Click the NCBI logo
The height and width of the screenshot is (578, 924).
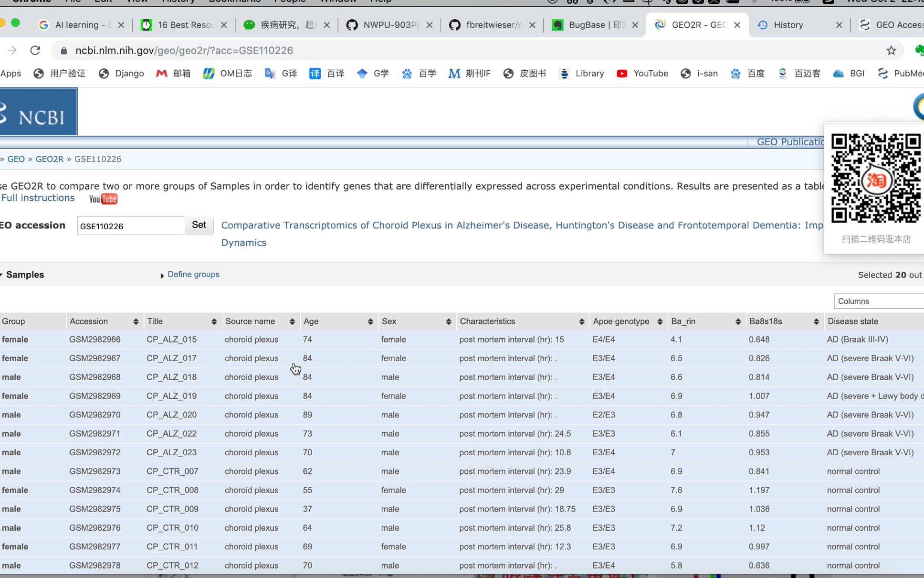pyautogui.click(x=38, y=112)
